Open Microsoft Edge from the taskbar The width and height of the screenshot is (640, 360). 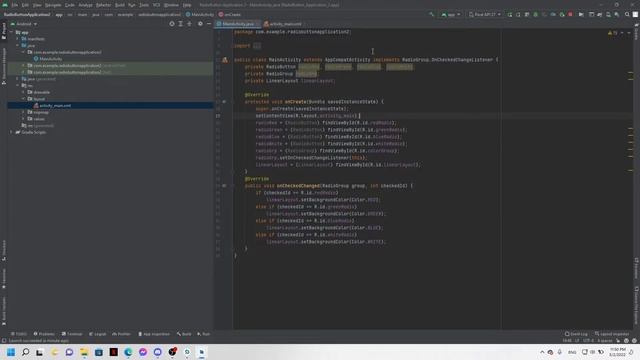[x=128, y=352]
